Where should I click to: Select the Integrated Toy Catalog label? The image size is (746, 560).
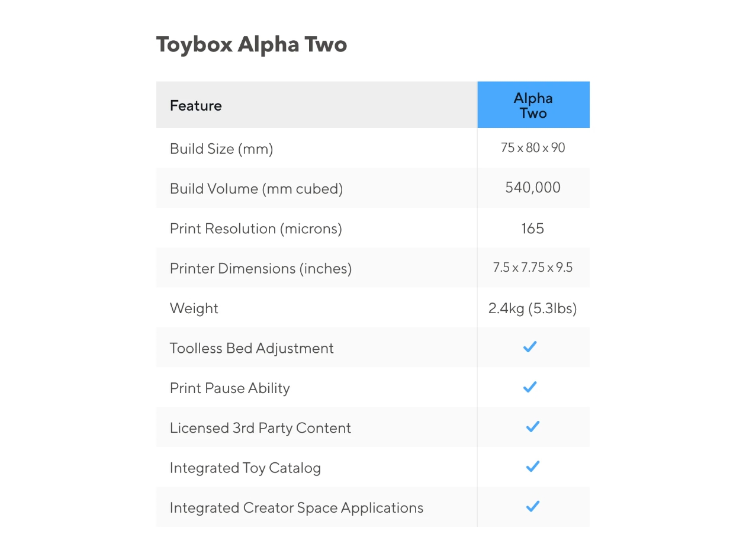[245, 468]
